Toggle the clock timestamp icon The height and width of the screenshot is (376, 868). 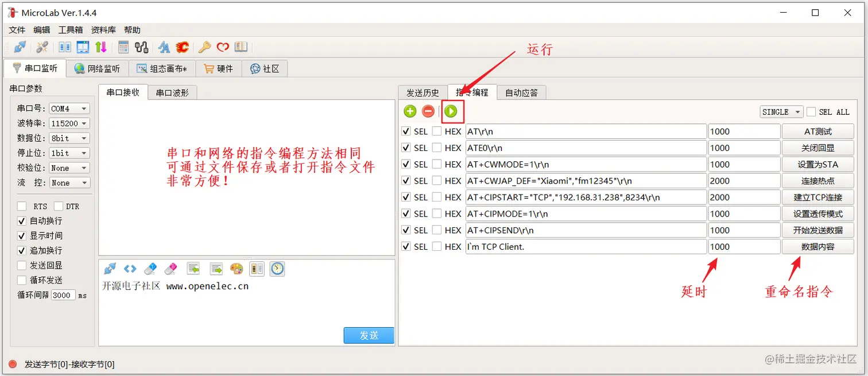277,269
